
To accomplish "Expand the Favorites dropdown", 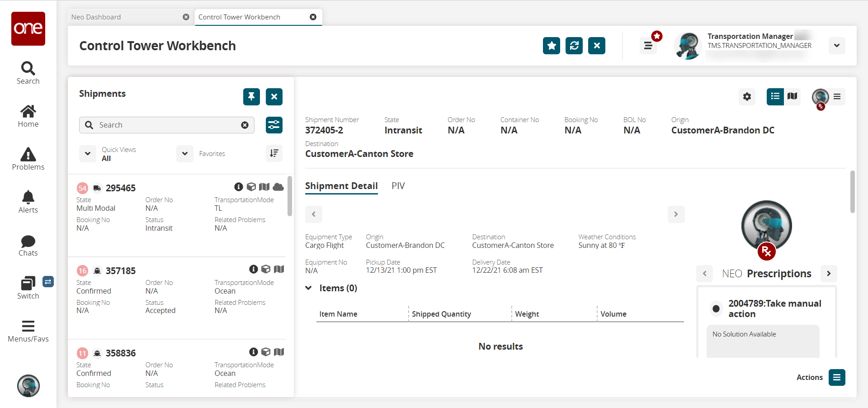I will pos(185,154).
